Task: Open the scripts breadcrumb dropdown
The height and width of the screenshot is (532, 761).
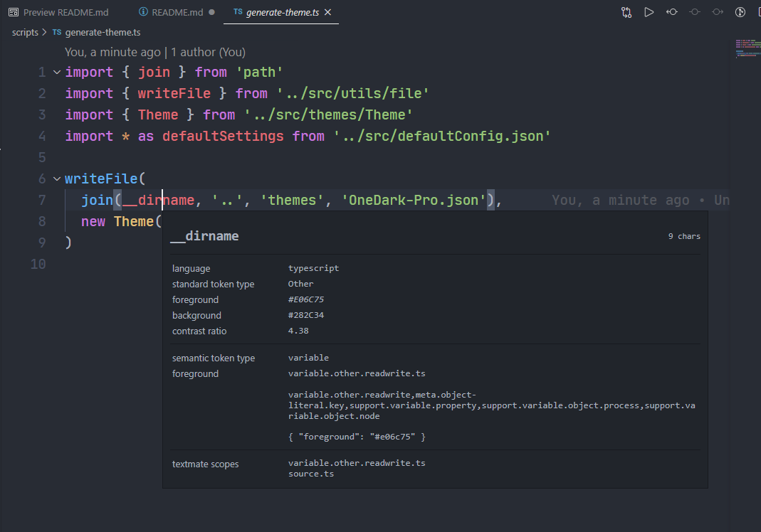Action: 25,32
